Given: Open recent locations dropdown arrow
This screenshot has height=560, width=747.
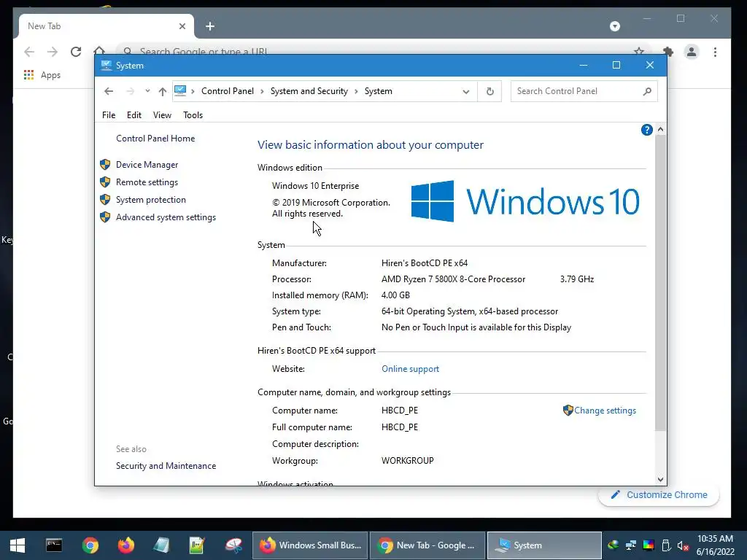Looking at the screenshot, I should [147, 91].
